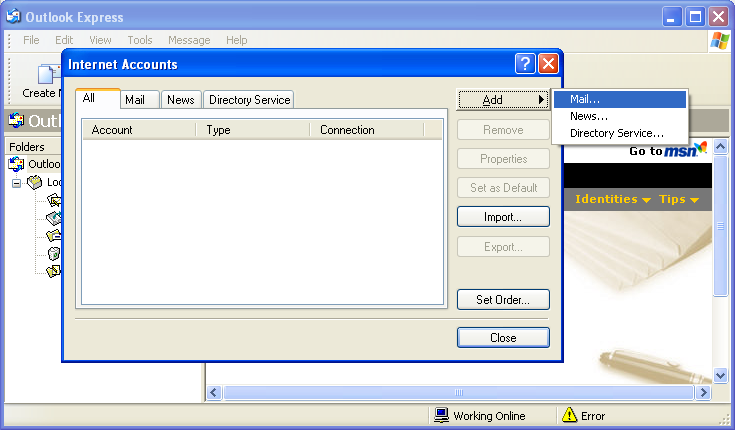Switch to the All tab
Image resolution: width=735 pixels, height=430 pixels.
pyautogui.click(x=98, y=98)
